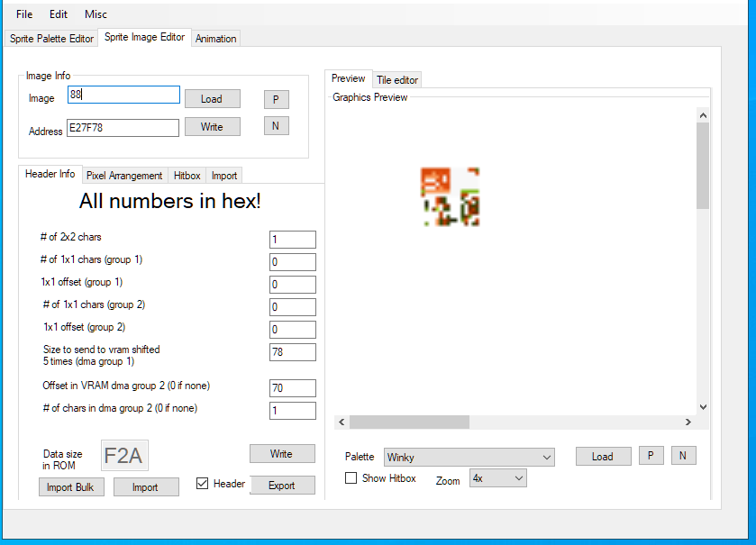Select the Pixel Arrangement tab

[124, 176]
